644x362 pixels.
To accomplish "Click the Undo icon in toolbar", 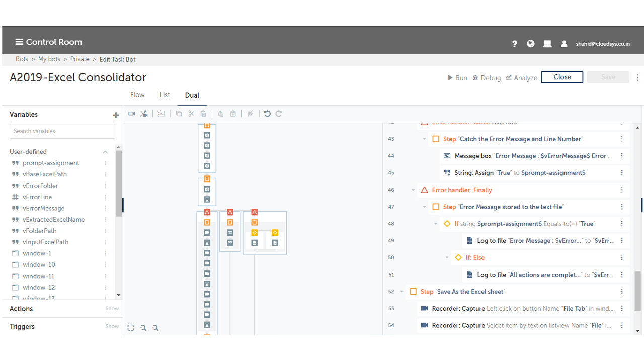I will click(x=267, y=114).
